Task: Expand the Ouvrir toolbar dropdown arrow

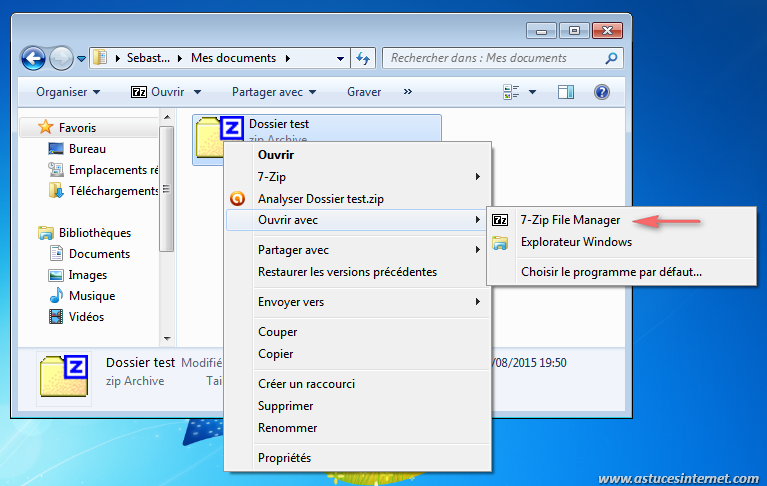Action: tap(198, 92)
